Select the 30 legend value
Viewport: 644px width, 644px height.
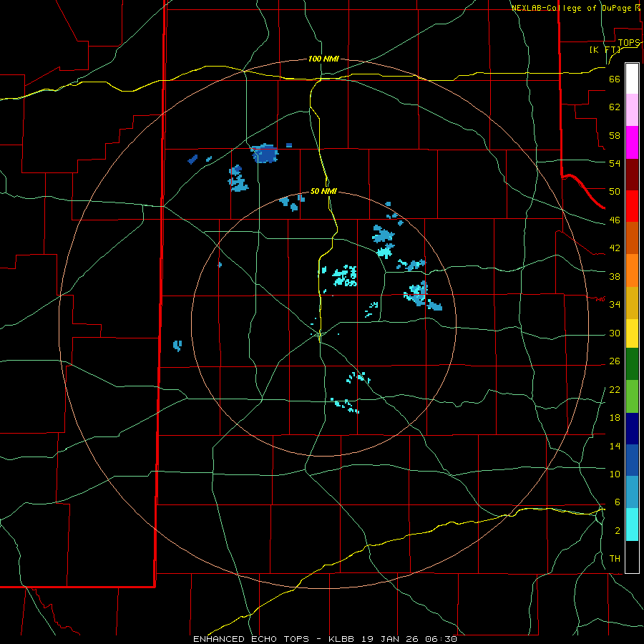point(615,333)
